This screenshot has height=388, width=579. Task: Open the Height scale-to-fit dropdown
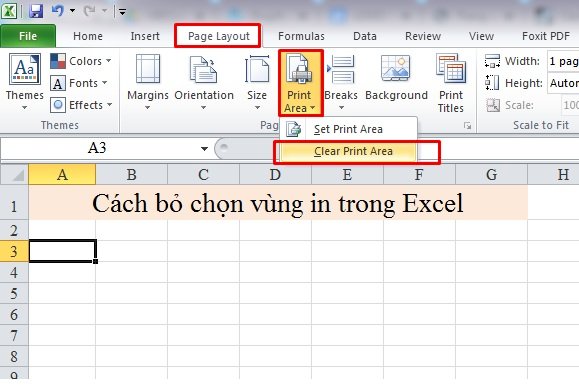(563, 83)
